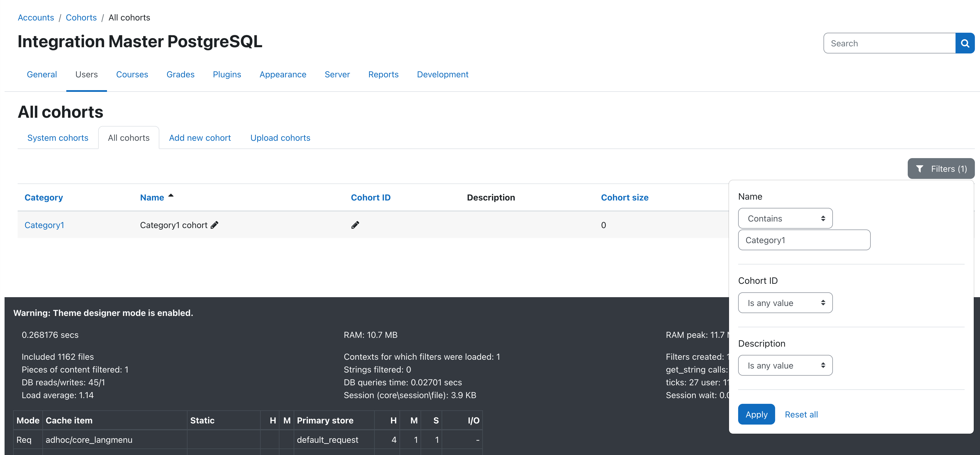This screenshot has width=980, height=455.
Task: Go to Accounts breadcrumb
Action: (x=36, y=17)
